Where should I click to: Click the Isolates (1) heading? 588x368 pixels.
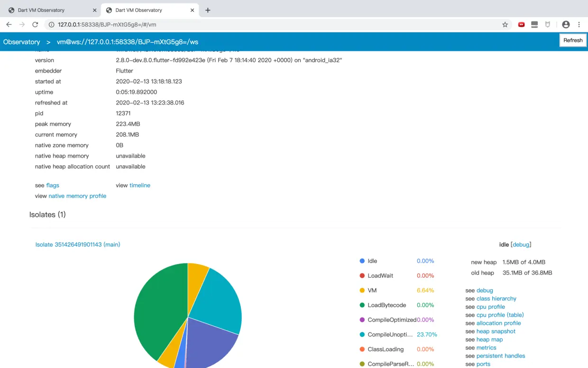click(x=47, y=215)
